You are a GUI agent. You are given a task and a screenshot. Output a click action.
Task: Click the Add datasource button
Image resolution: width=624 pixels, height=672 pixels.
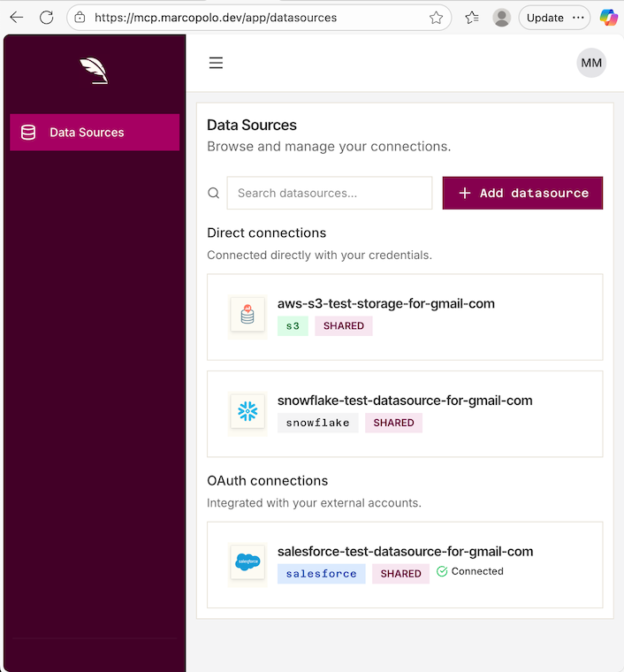click(x=522, y=193)
